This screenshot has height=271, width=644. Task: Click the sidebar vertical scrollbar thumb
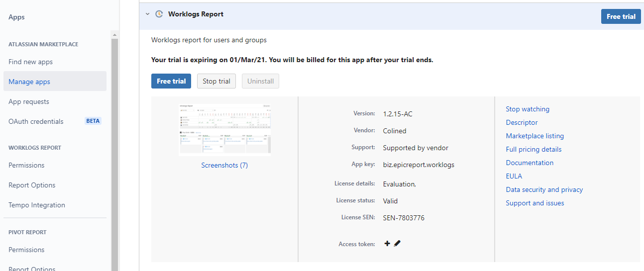[x=114, y=154]
